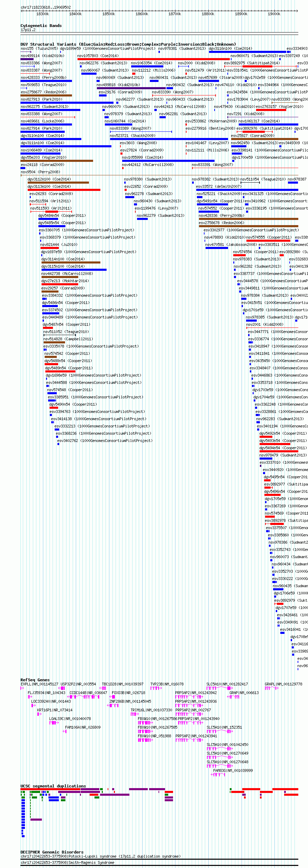Select variant nsv499114 (Kidd2010b)
Image resolution: width=308 pixels, height=868 pixels.
click(x=43, y=56)
